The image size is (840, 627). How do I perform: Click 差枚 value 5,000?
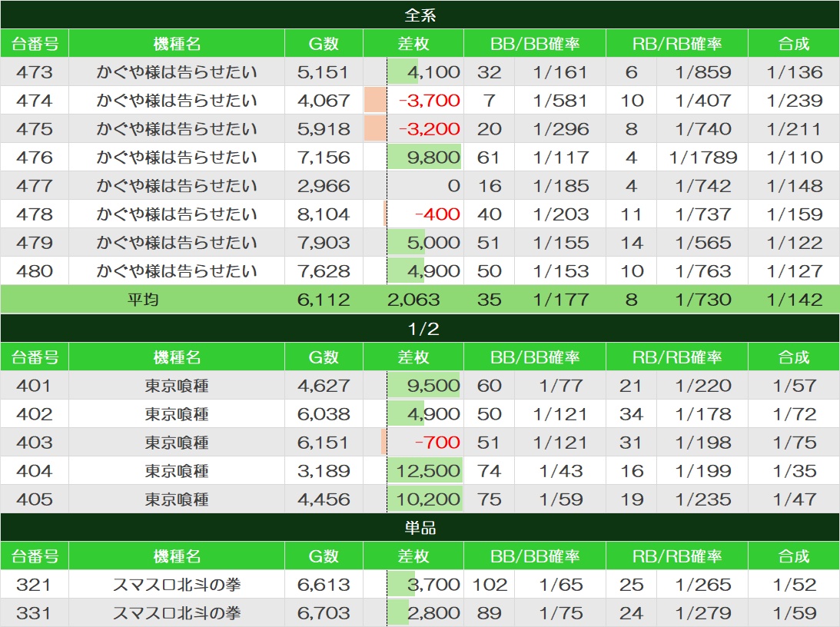tap(433, 242)
